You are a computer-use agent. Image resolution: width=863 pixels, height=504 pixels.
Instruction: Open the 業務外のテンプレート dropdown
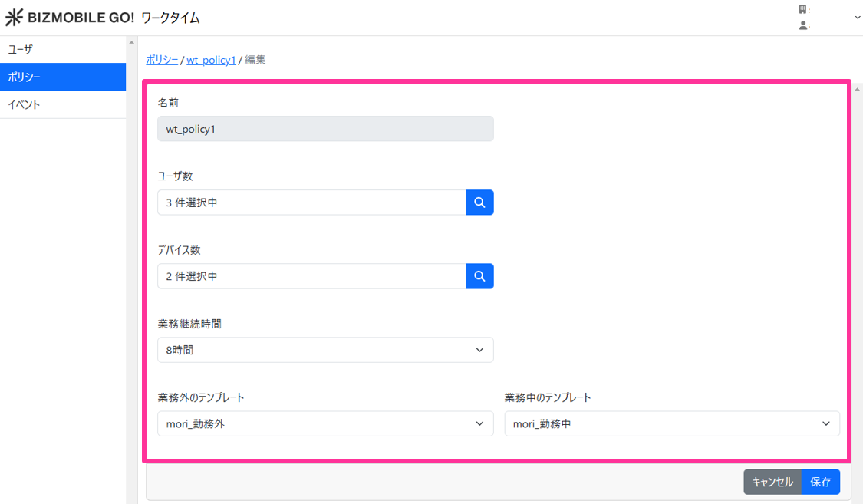coord(325,423)
